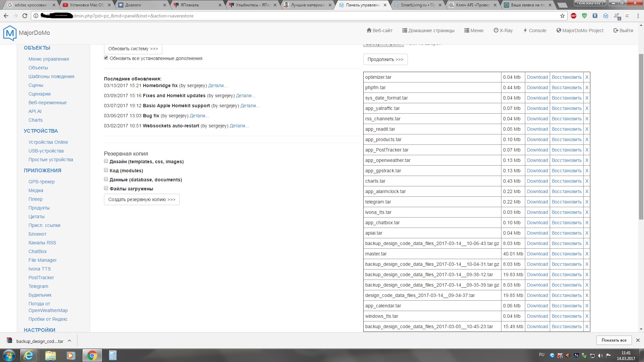Enable the Дизайн (templates, css, images) checkbox
The image size is (644, 362).
(106, 161)
